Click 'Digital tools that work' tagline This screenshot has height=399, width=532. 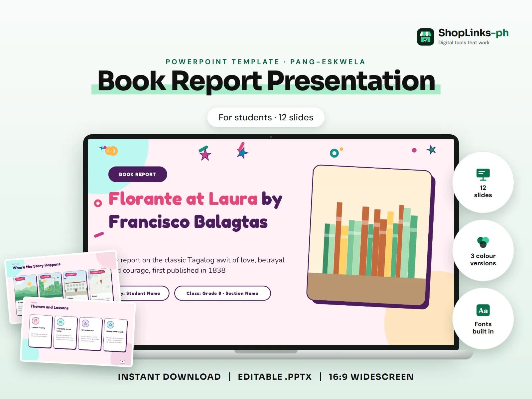(x=464, y=43)
